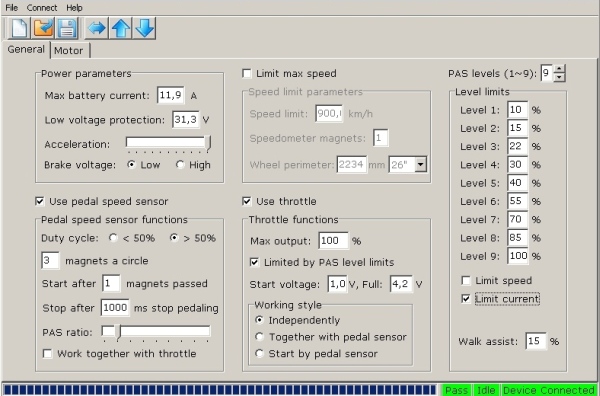This screenshot has width=600, height=396.
Task: Click the Level 1 percentage field
Action: [x=518, y=110]
